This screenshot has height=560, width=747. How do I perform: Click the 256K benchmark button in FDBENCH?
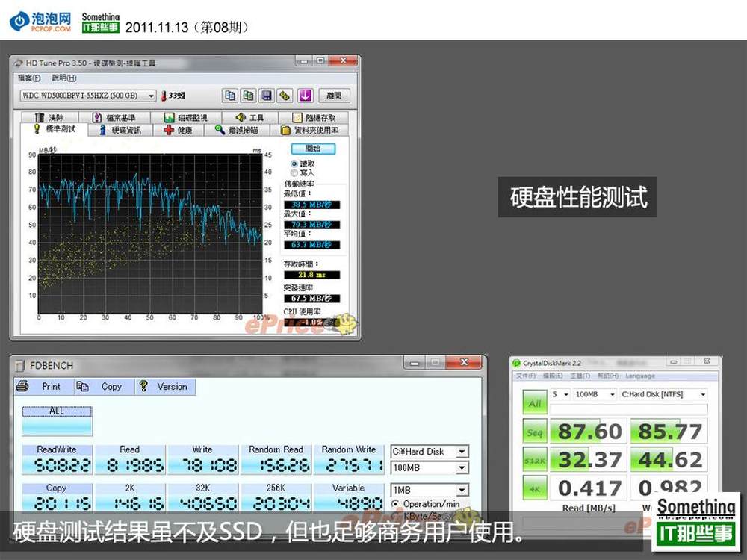point(276,497)
